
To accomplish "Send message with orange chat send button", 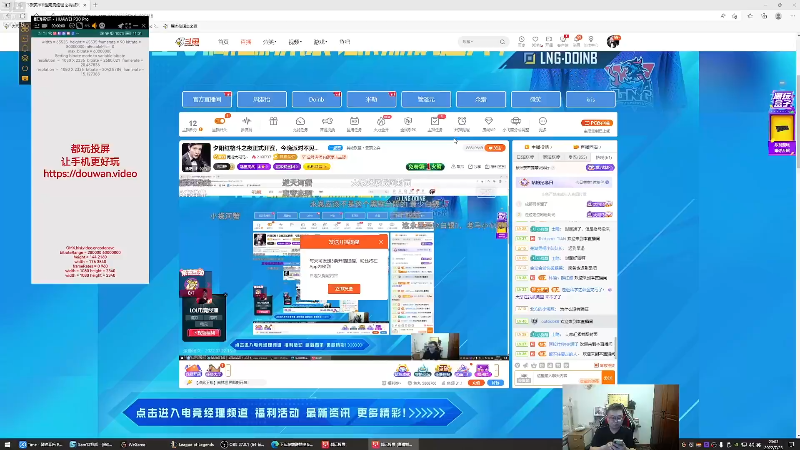I will (608, 378).
